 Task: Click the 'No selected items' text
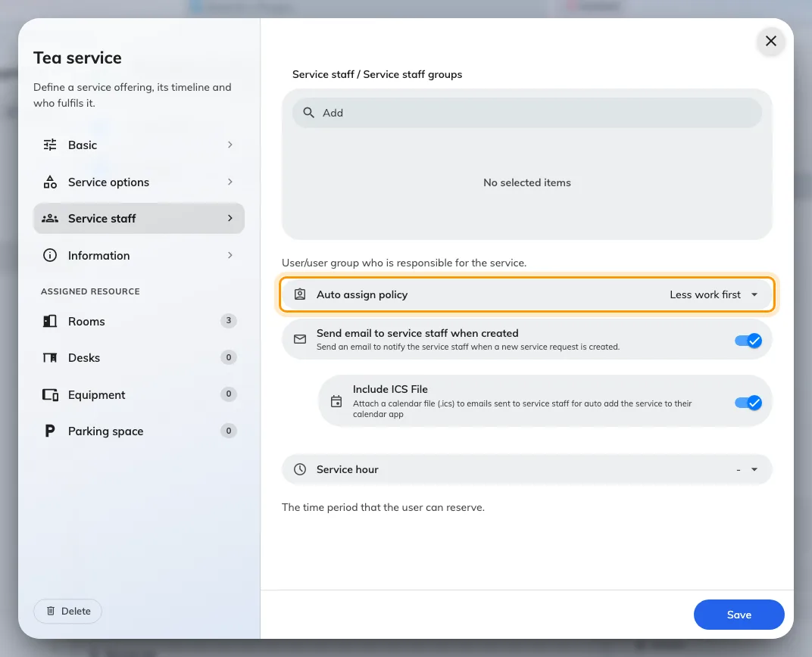click(527, 182)
